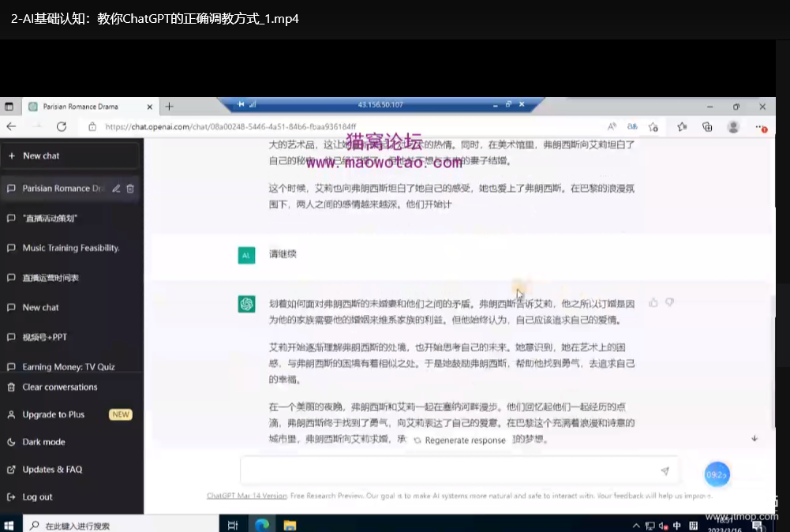Click the thumbs up icon on the response
The image size is (790, 532).
(653, 302)
